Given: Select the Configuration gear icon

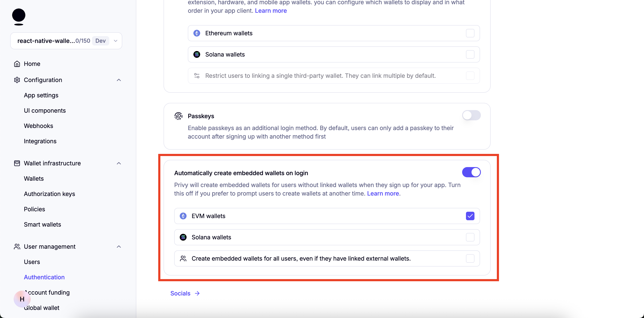Looking at the screenshot, I should click(x=17, y=80).
